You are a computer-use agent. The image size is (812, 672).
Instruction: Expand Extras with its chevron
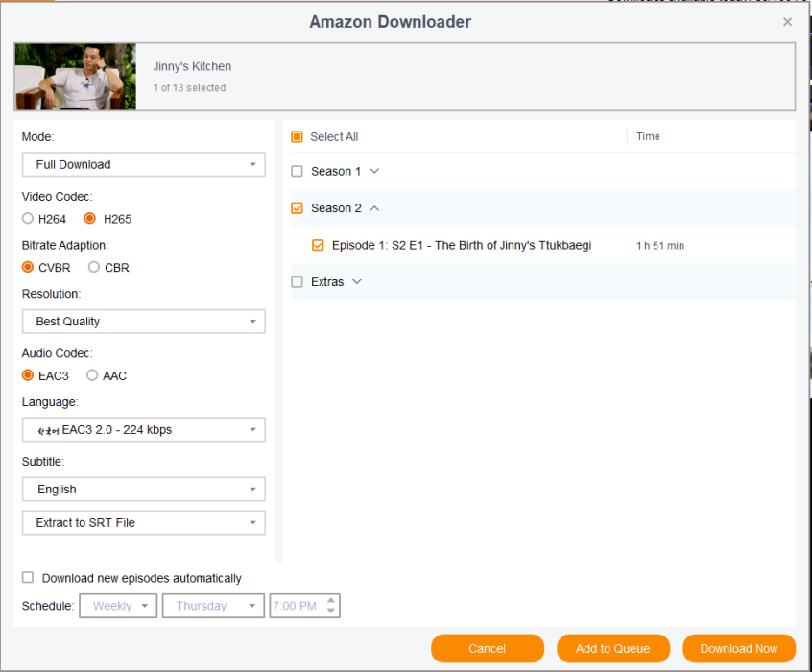[x=357, y=282]
